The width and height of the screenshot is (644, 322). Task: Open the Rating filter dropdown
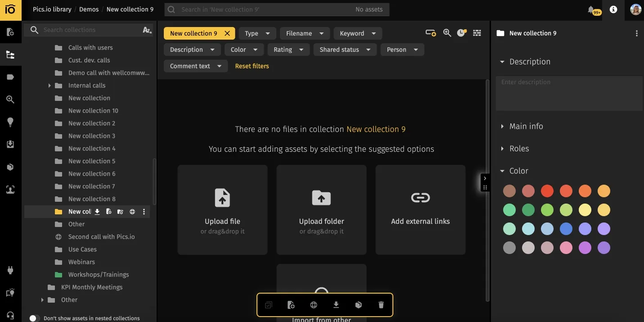point(288,50)
